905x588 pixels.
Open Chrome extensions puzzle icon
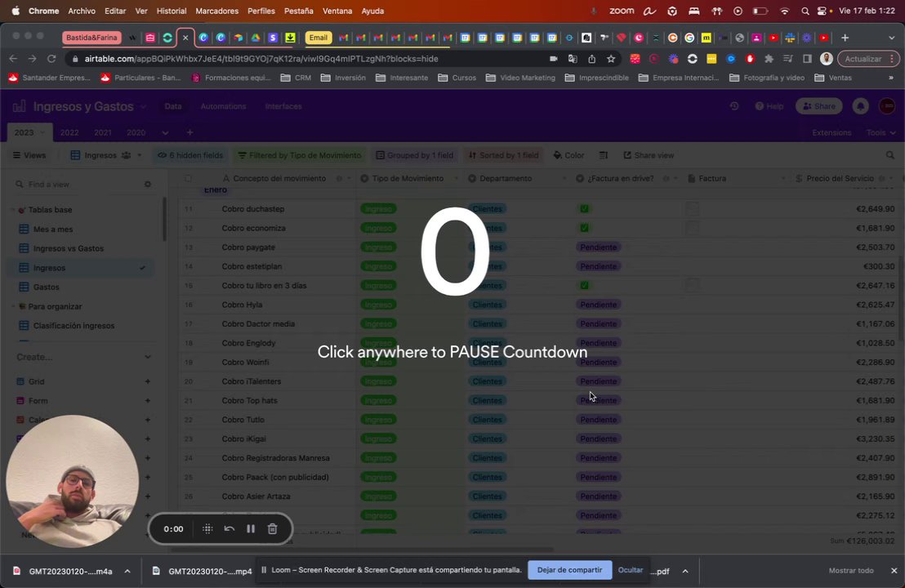coord(769,59)
